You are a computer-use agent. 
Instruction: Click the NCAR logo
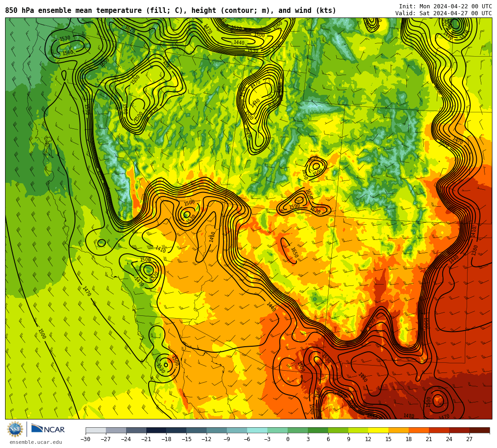click(48, 429)
